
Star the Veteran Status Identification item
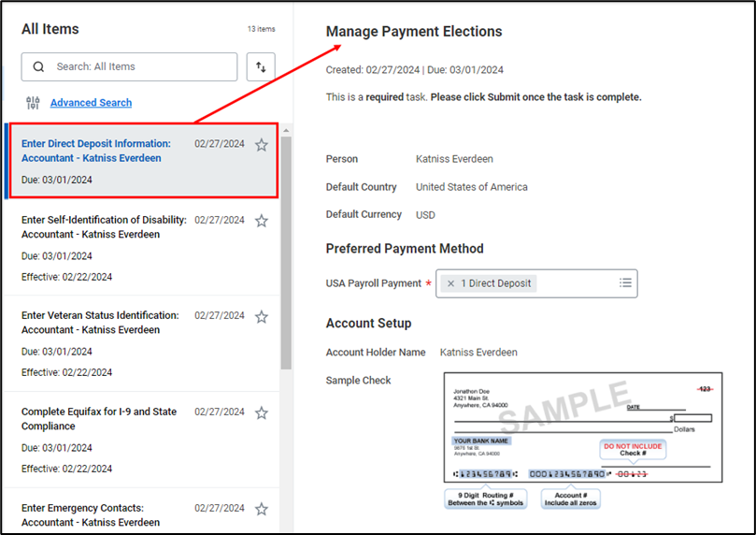pos(262,317)
